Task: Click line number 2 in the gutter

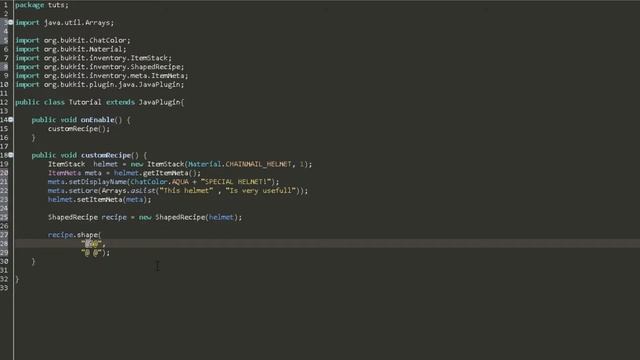Action: pos(6,14)
